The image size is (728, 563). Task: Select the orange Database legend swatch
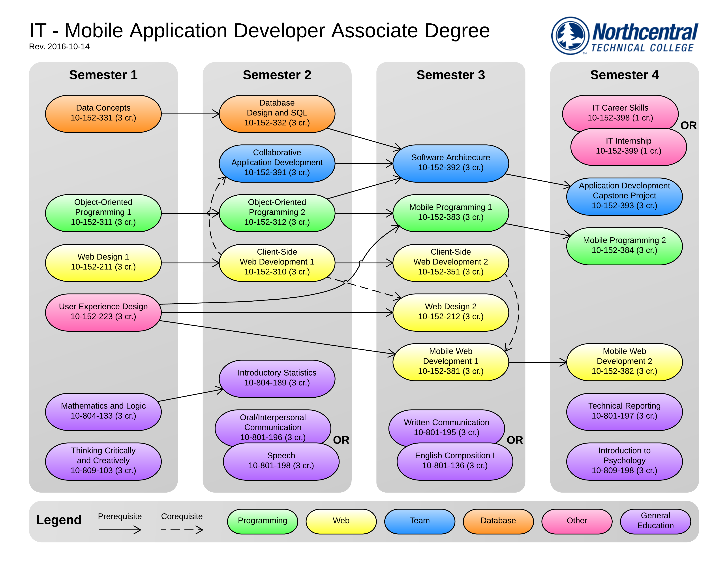tap(498, 521)
